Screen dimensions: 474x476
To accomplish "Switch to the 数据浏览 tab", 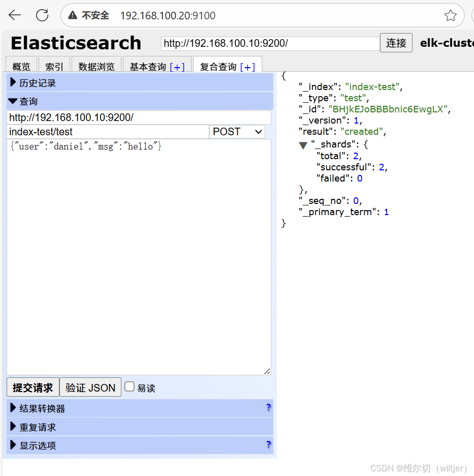I will tap(97, 65).
